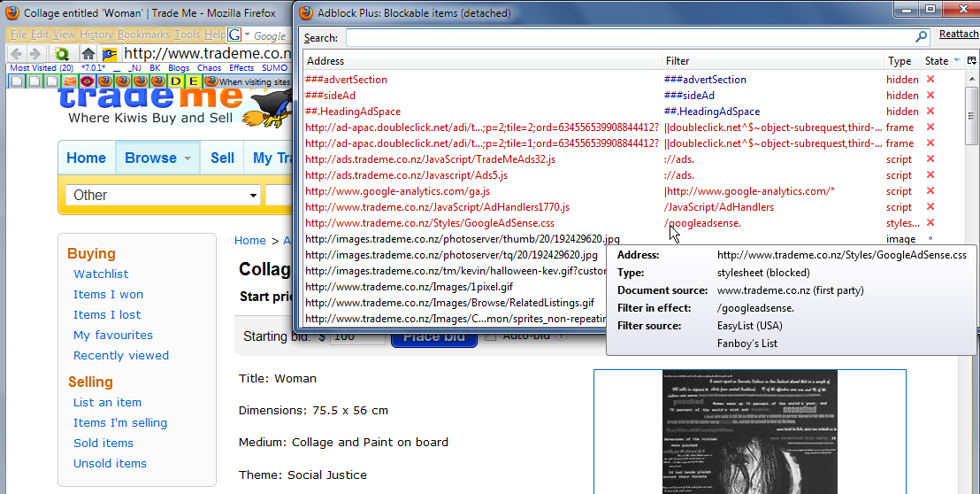Click the State column sort arrow
This screenshot has height=494, width=980.
click(x=957, y=61)
